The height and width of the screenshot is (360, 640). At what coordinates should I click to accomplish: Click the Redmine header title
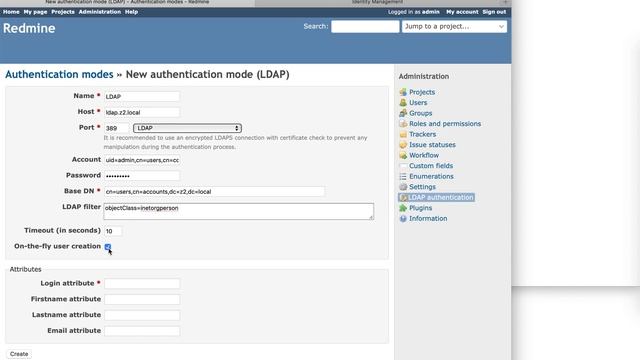(29, 28)
